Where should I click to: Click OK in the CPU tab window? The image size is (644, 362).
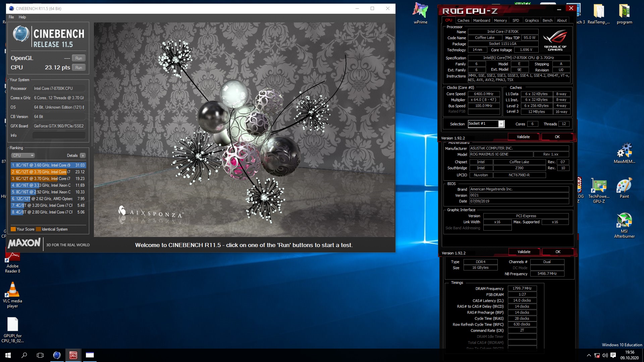coord(557,137)
